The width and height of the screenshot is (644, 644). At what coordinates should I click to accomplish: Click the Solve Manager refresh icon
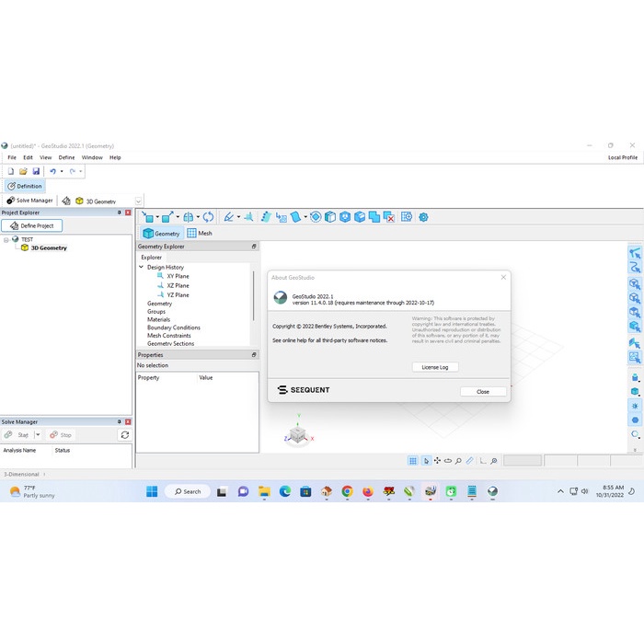coord(125,434)
